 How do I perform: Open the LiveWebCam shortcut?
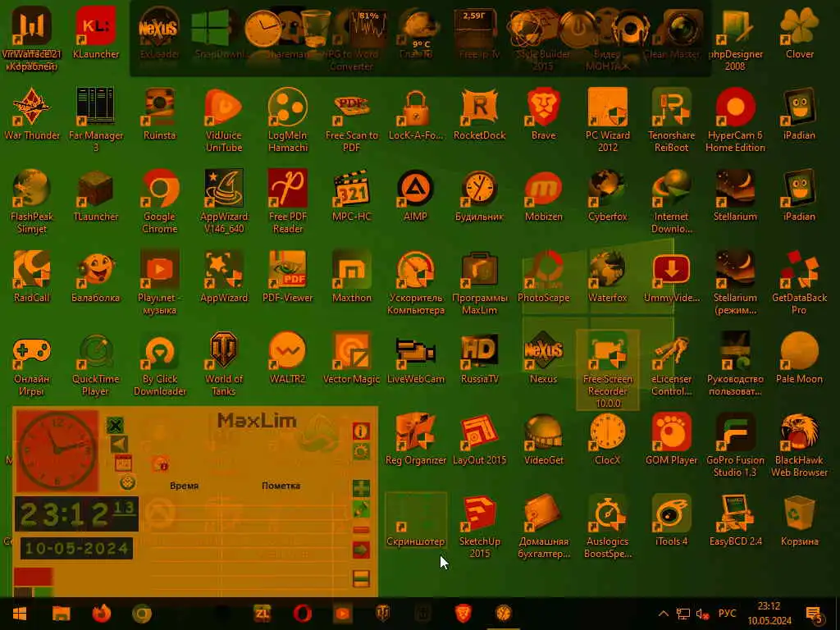pyautogui.click(x=415, y=358)
